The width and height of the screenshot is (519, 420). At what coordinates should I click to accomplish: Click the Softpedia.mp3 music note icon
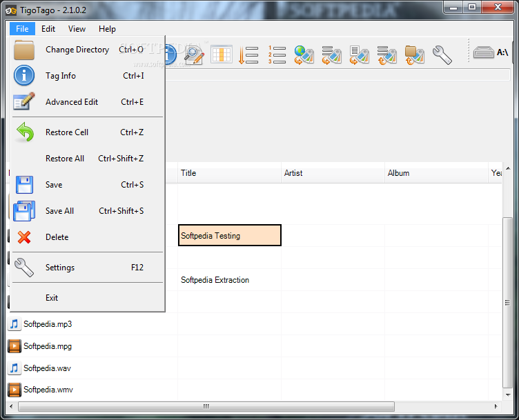coord(14,324)
